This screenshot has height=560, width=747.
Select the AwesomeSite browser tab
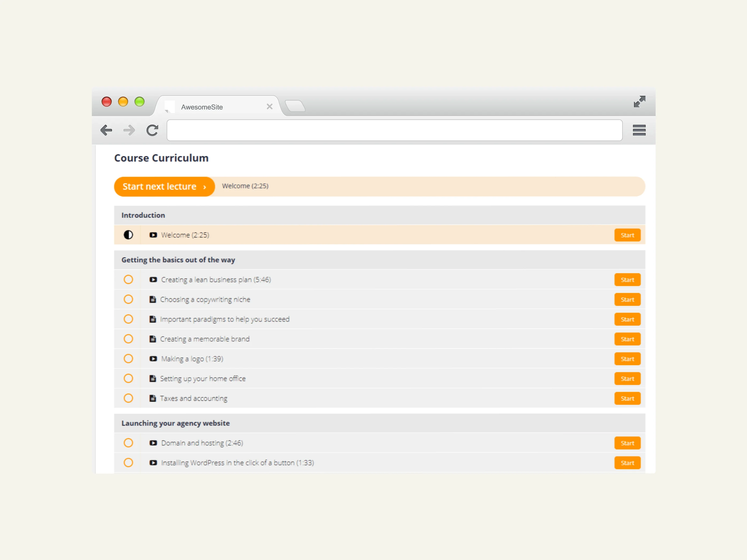218,106
